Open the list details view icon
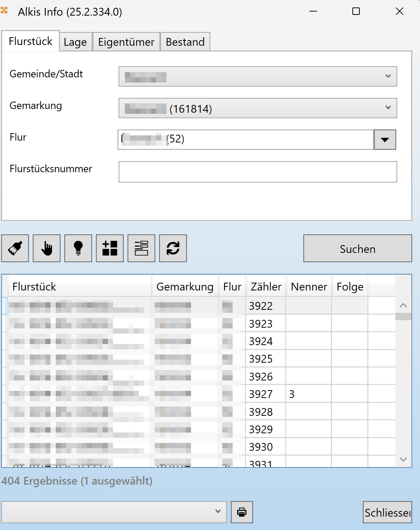Viewport: 420px width, 530px height. tap(141, 248)
